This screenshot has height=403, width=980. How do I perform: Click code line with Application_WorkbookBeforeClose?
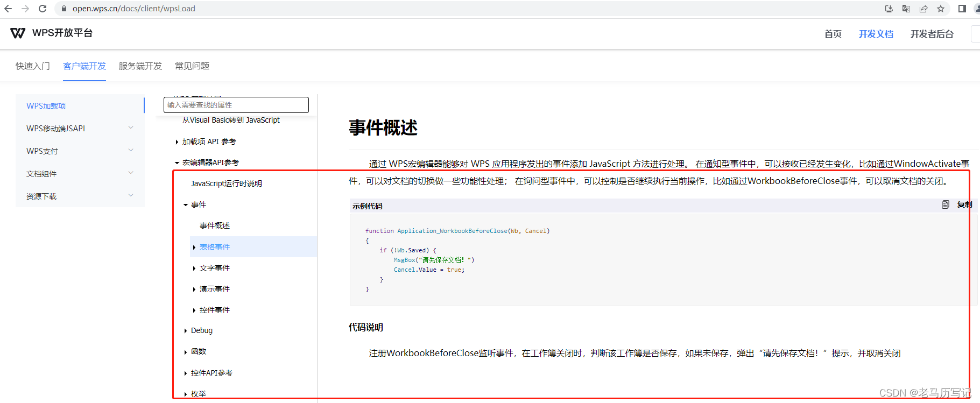(x=457, y=231)
